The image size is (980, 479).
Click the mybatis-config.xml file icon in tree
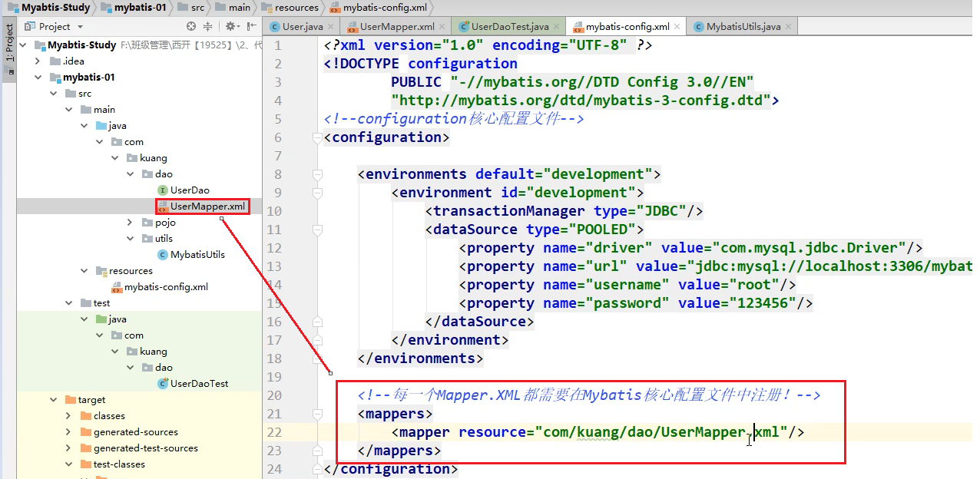(x=116, y=287)
